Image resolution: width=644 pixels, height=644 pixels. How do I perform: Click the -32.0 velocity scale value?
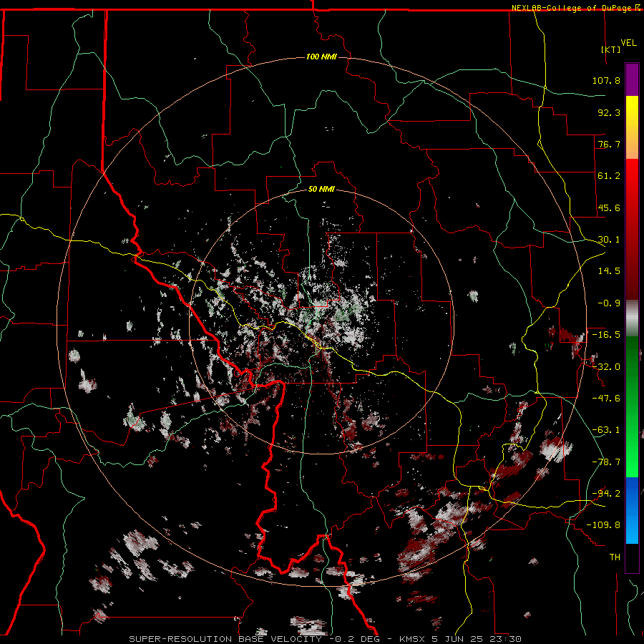(606, 367)
